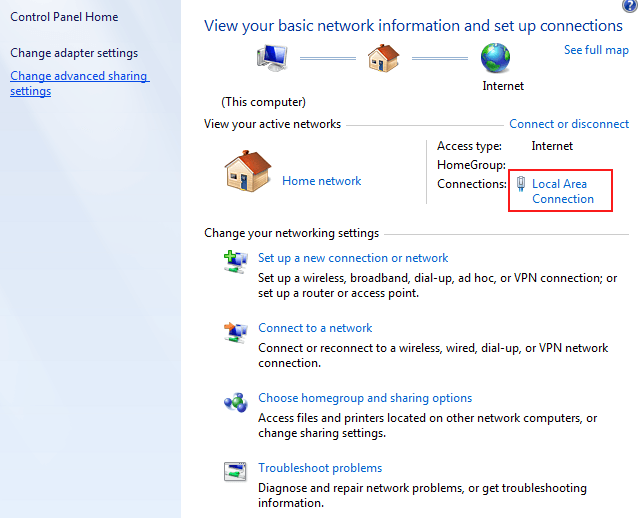Open Change adapter settings
Screen dimensions: 639x518
pyautogui.click(x=74, y=53)
